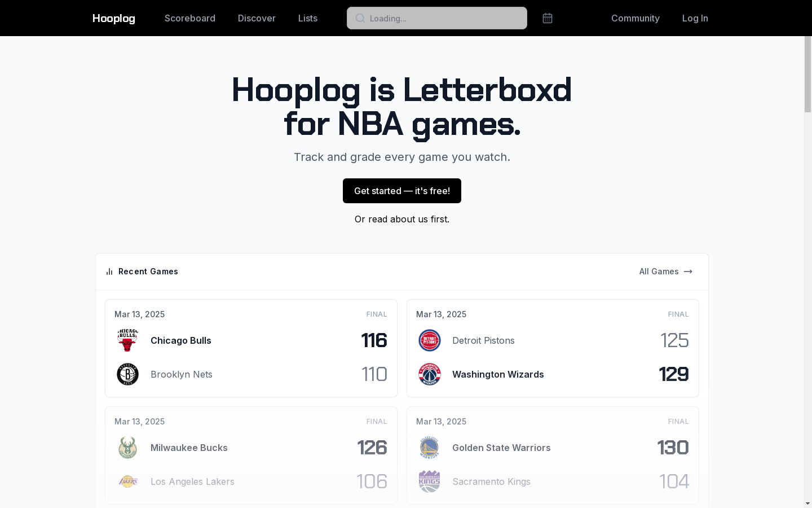Click the Pistons score 125
812x508 pixels.
pyautogui.click(x=674, y=340)
